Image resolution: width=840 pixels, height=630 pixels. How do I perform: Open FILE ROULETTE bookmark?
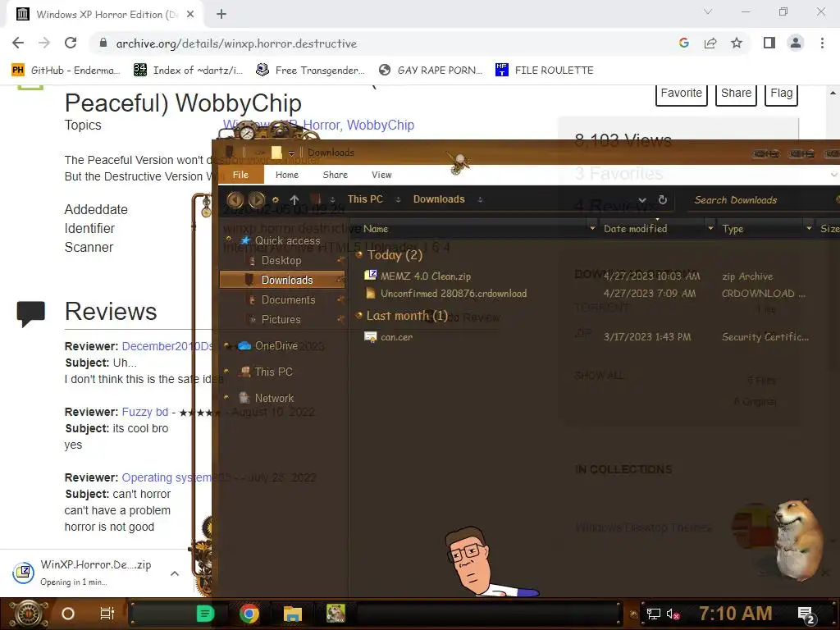pos(545,71)
